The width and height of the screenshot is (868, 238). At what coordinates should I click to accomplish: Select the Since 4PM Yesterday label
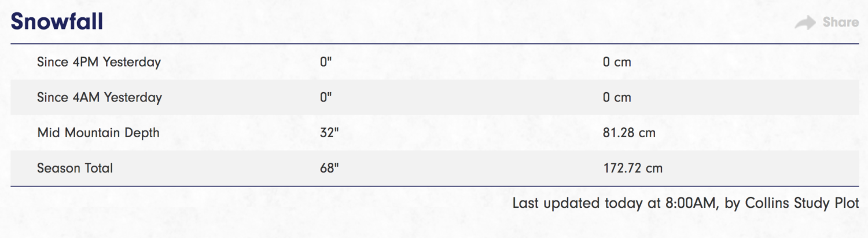pos(99,62)
